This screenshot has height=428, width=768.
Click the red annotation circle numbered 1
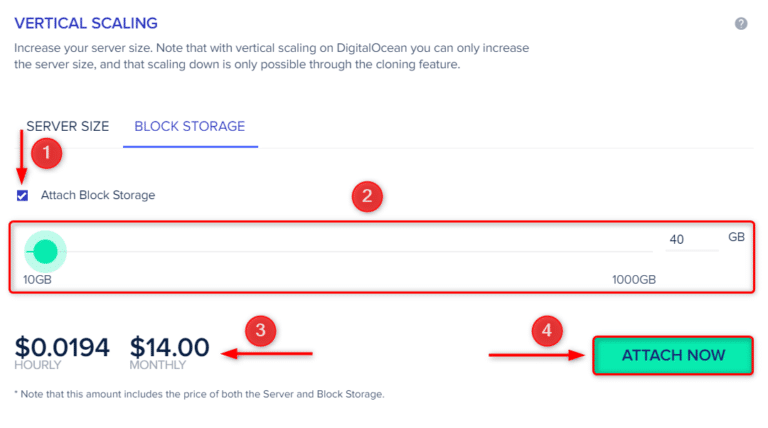coord(46,153)
